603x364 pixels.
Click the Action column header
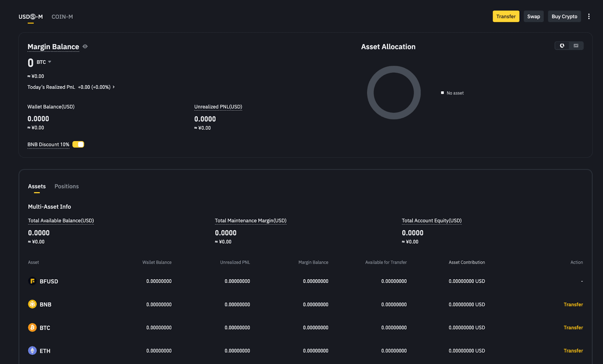(x=577, y=262)
